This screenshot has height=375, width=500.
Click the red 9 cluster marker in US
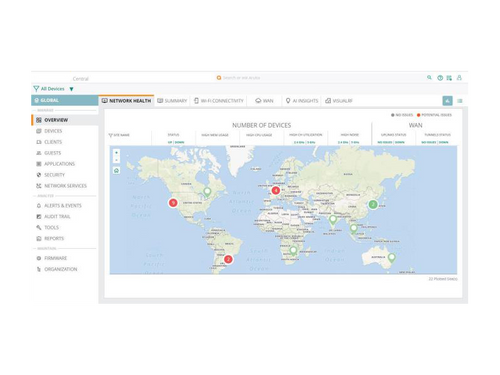point(173,202)
